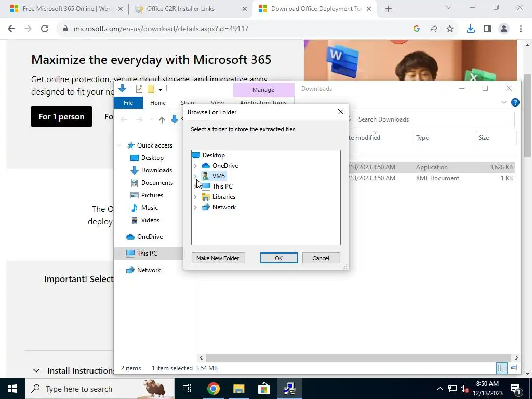Cancel the Browse For Folder dialog
The height and width of the screenshot is (399, 532).
[x=321, y=258]
